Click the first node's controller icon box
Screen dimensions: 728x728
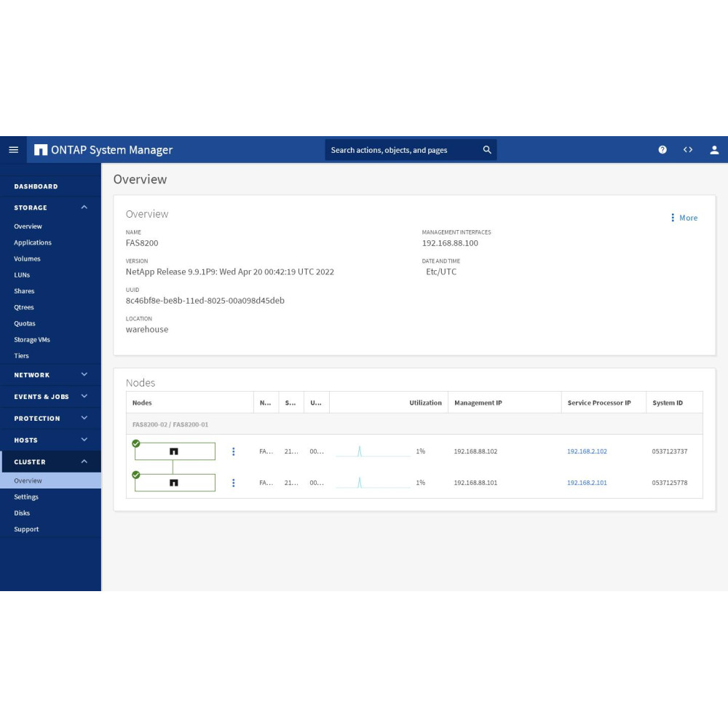click(175, 451)
